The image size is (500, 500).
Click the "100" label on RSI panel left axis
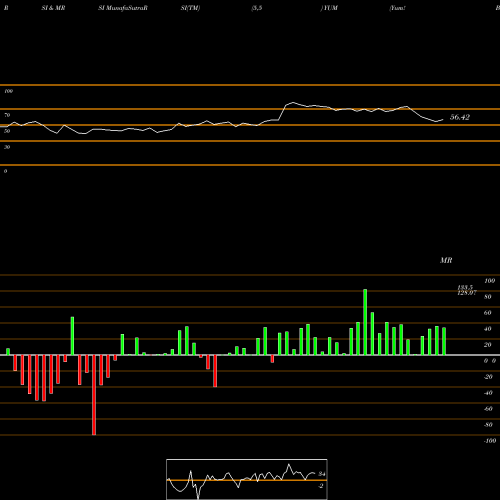coord(8,91)
